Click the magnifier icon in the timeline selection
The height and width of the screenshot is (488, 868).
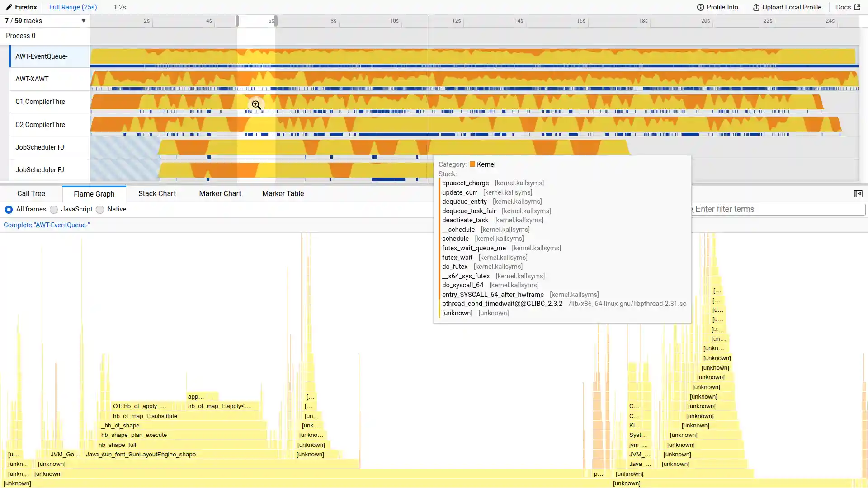tap(256, 104)
